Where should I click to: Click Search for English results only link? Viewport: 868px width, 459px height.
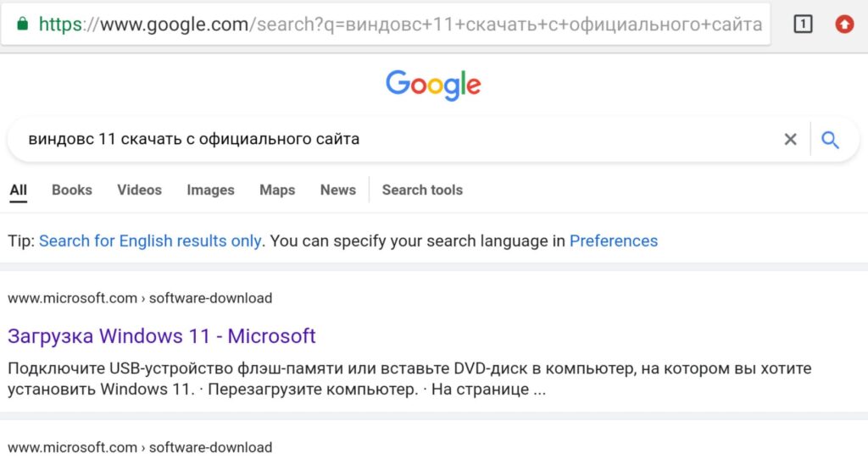pos(150,241)
